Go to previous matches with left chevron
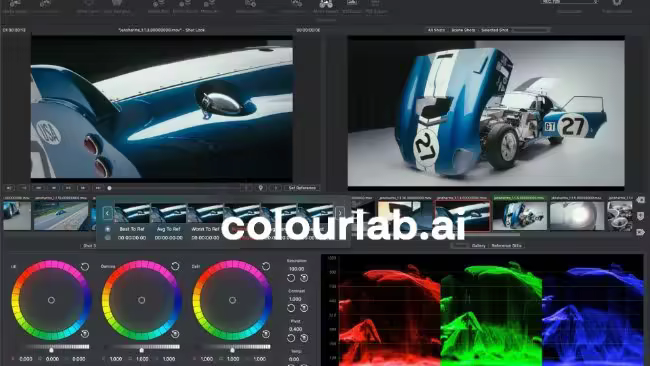Viewport: 650px width, 366px height. click(107, 213)
